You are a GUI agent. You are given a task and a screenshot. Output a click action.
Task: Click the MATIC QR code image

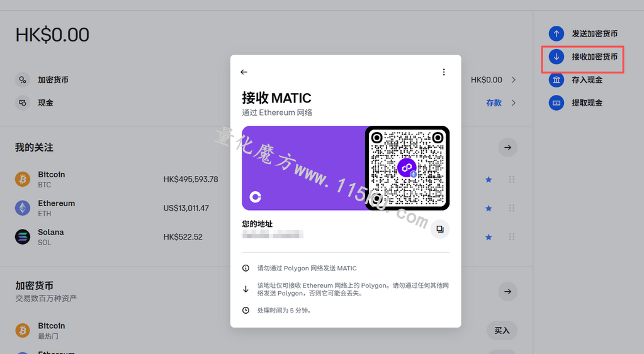click(407, 168)
